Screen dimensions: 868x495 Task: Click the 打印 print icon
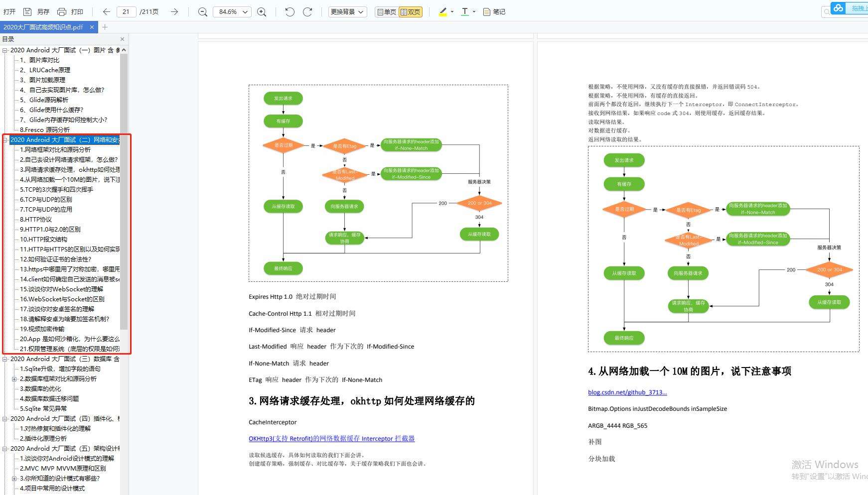point(62,11)
